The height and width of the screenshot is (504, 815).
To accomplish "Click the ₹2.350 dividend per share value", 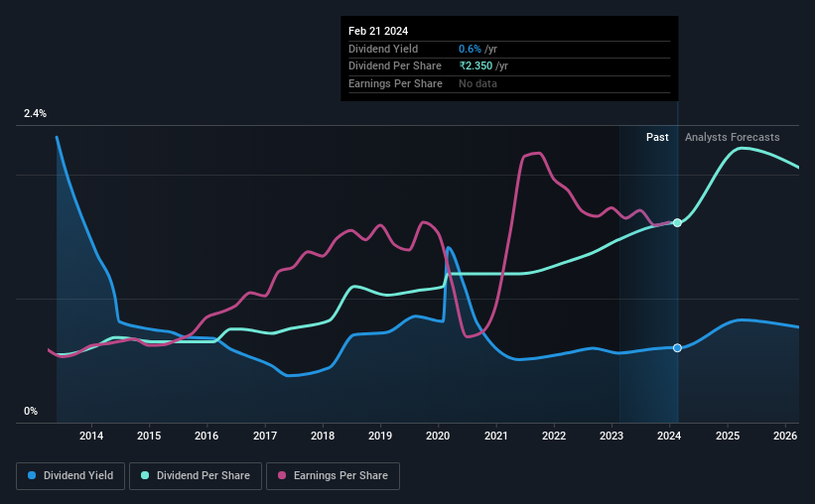I will click(x=475, y=66).
